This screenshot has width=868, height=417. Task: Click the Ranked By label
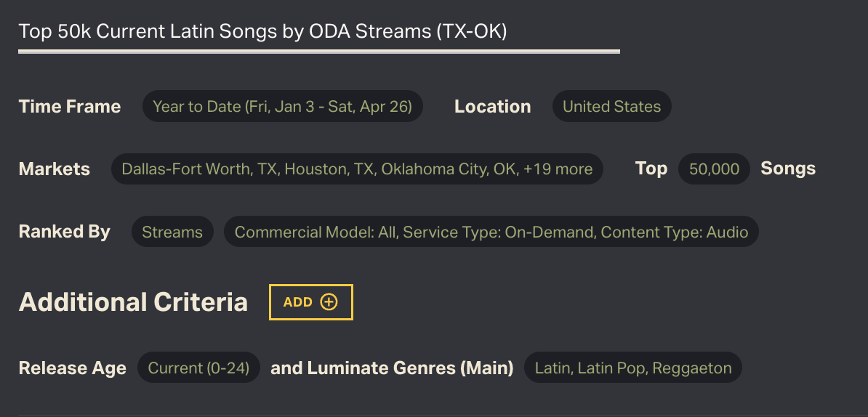(x=65, y=232)
